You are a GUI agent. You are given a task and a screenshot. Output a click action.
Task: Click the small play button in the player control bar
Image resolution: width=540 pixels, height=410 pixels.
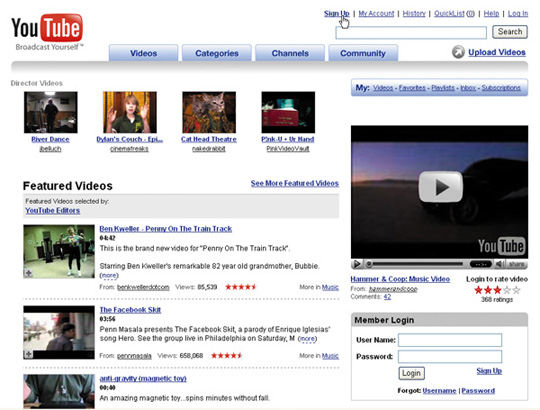[357, 264]
